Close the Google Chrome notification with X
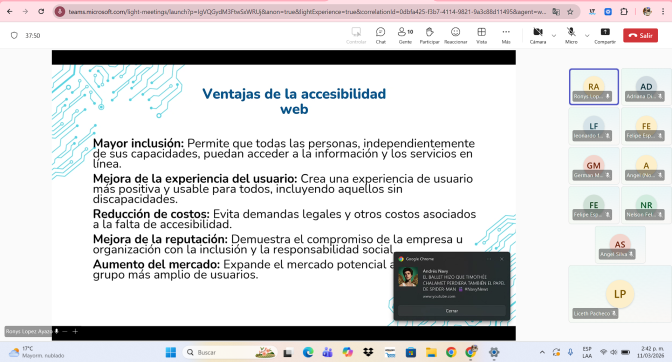This screenshot has width=672, height=362. (502, 259)
